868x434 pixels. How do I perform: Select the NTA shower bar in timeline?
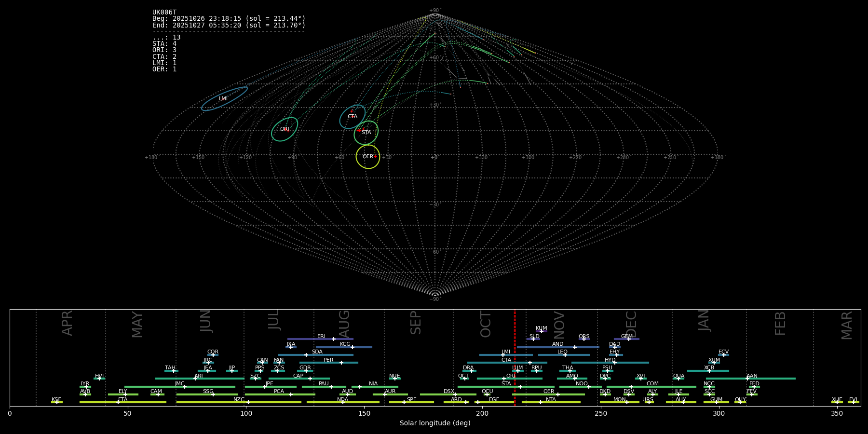point(551,402)
